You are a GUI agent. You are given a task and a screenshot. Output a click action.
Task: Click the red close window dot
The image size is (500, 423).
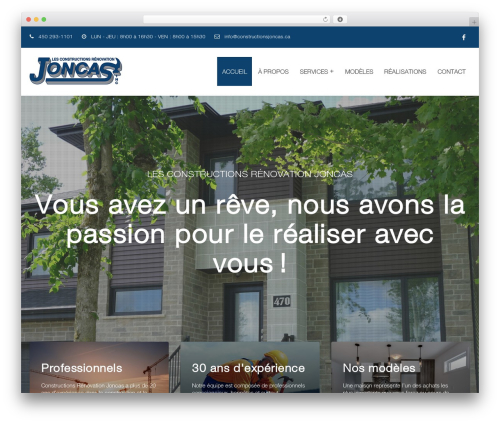coord(29,20)
